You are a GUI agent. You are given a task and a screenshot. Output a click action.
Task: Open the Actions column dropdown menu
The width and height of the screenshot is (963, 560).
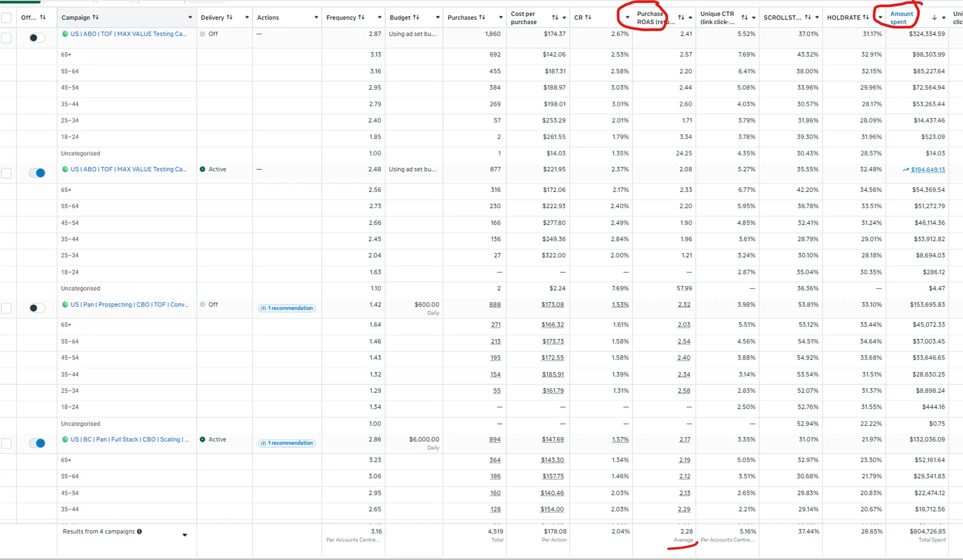316,17
